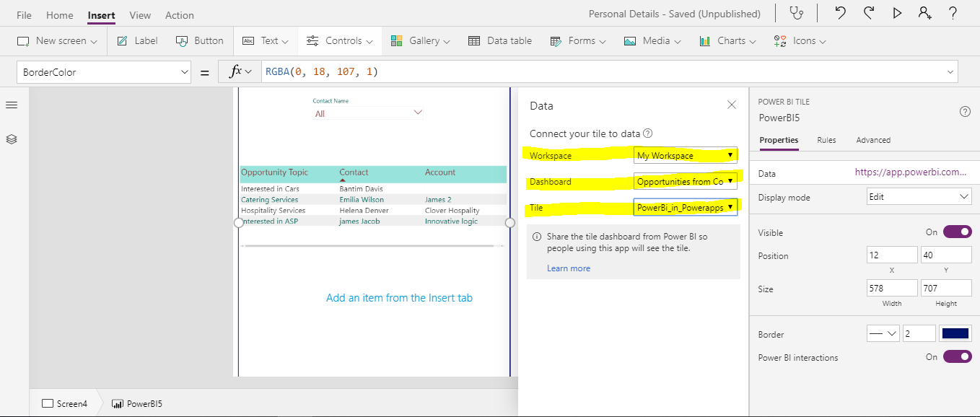Click the Undo arrow icon

point(840,13)
